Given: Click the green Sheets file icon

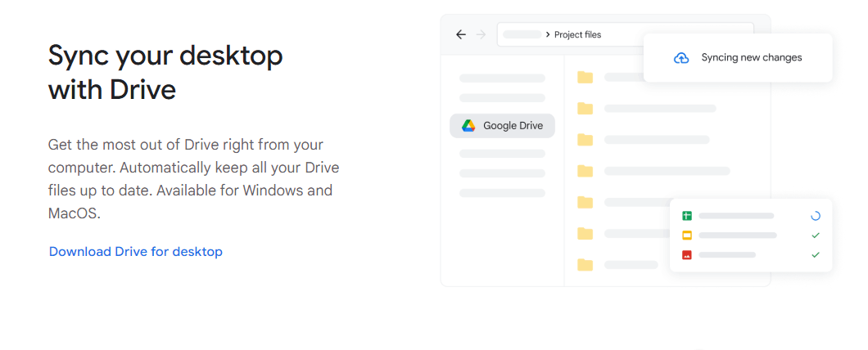Looking at the screenshot, I should point(686,216).
